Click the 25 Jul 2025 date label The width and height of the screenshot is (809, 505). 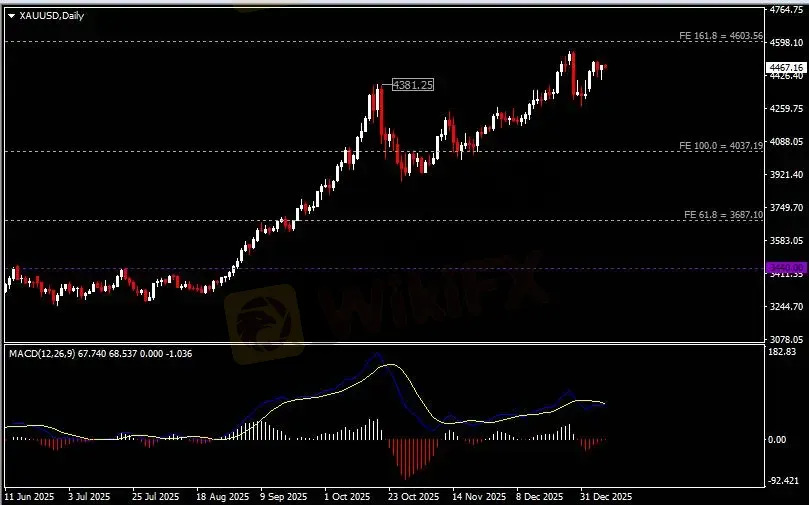(x=155, y=497)
